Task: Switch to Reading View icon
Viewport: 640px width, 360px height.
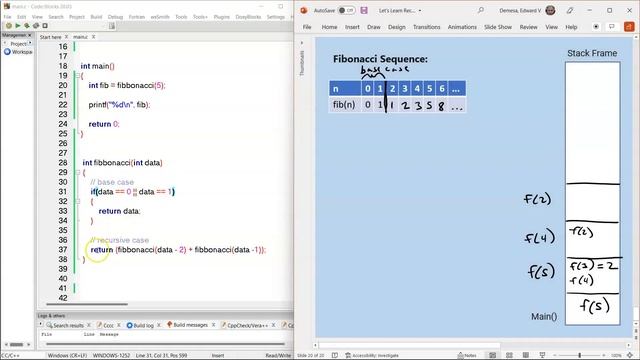Action: coord(526,355)
